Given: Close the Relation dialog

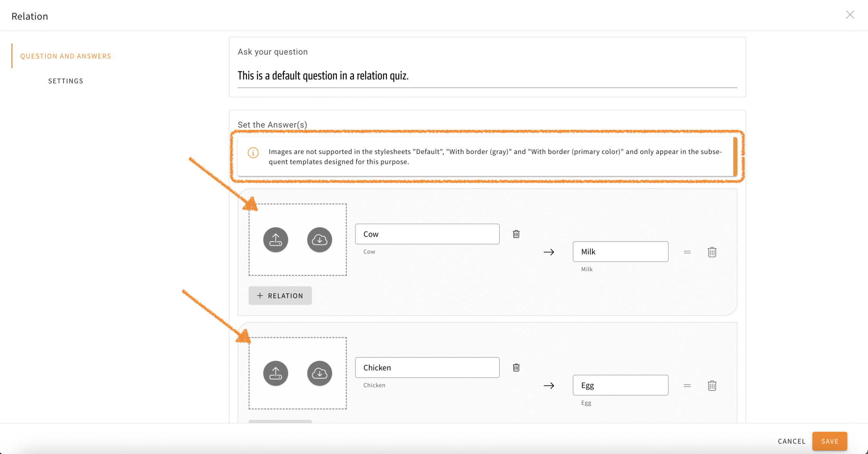Looking at the screenshot, I should click(850, 15).
